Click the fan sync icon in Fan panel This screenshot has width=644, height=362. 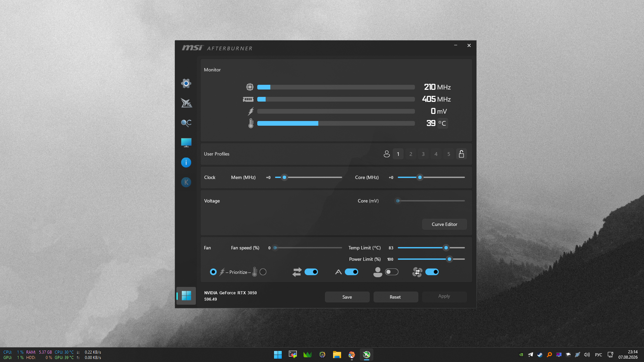(417, 272)
